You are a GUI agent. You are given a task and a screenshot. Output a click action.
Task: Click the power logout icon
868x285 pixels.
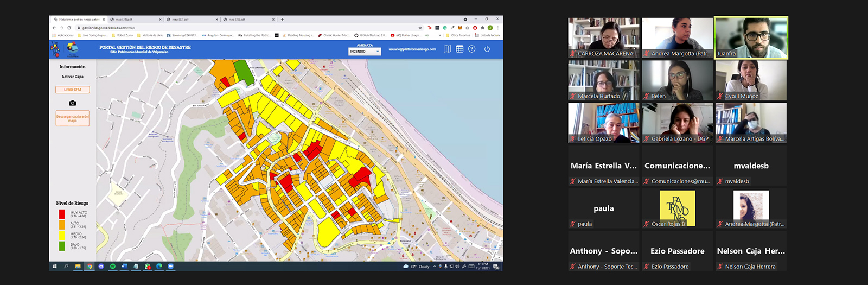pyautogui.click(x=487, y=49)
